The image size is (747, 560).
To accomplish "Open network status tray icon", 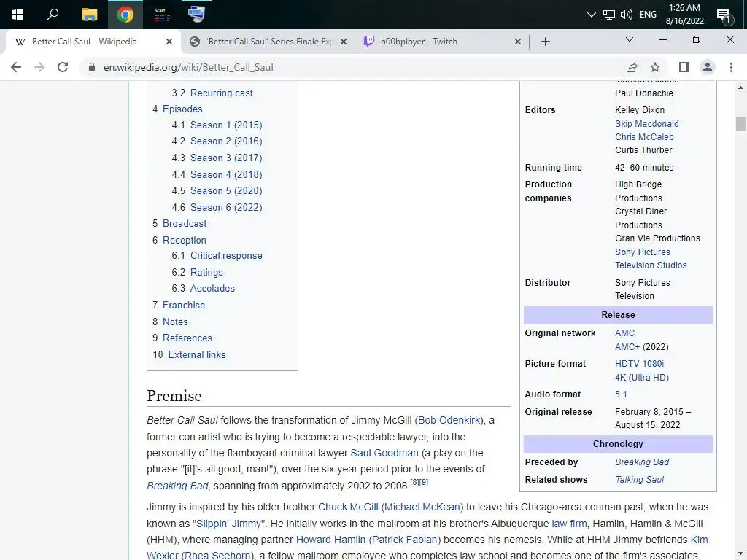I will click(x=608, y=15).
